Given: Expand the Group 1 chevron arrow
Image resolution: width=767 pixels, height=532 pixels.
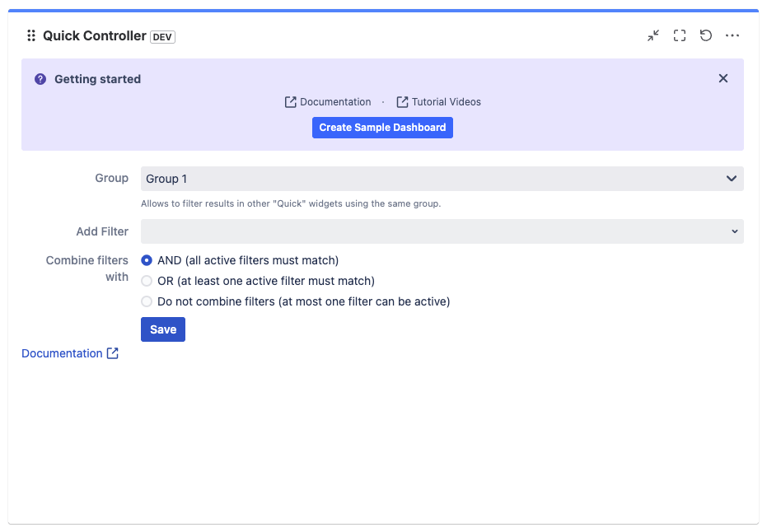Looking at the screenshot, I should tap(730, 178).
